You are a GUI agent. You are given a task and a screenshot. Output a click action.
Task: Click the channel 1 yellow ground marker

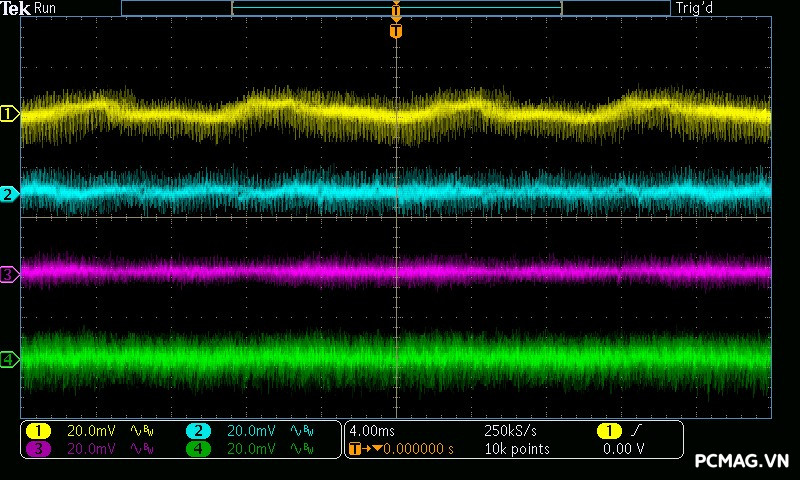[x=9, y=114]
